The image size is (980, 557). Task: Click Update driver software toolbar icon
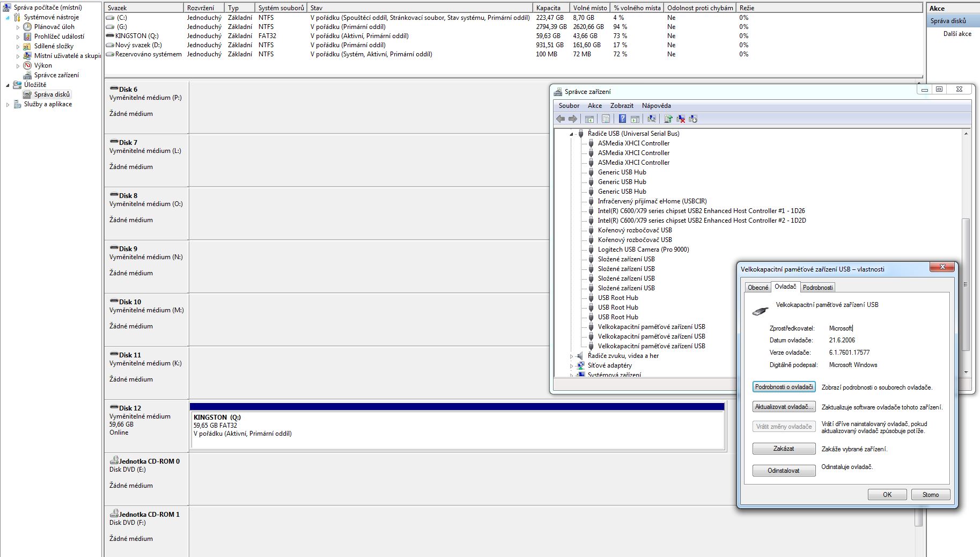(x=668, y=119)
